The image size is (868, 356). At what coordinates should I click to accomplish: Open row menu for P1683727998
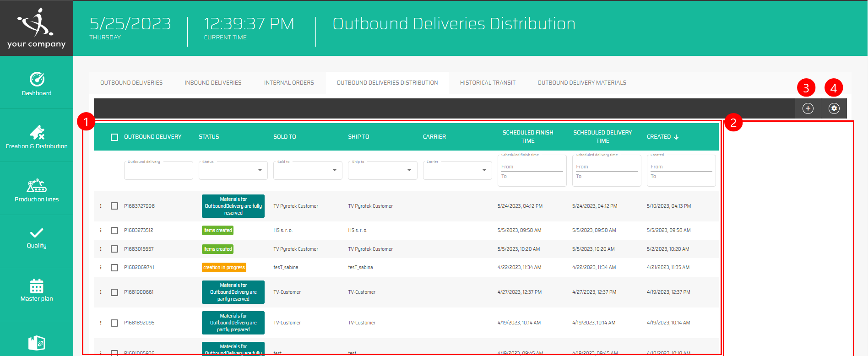click(101, 206)
